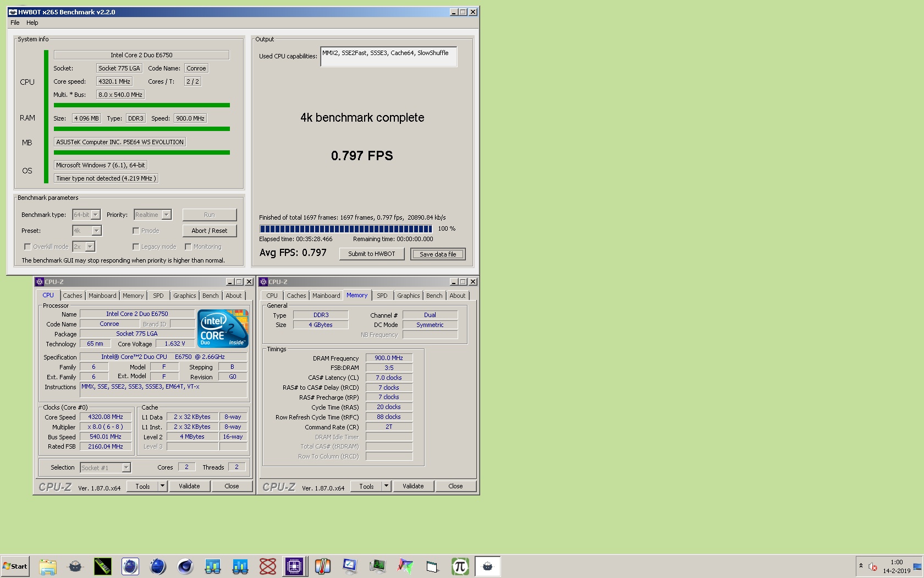This screenshot has width=924, height=578.
Task: Enable the Monitoring checkbox
Action: click(188, 247)
